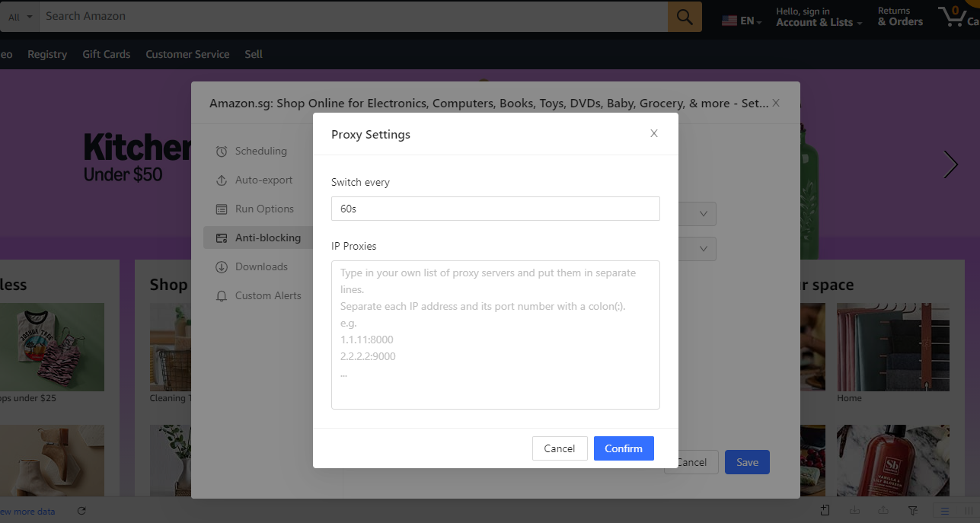Viewport: 980px width, 523px height.
Task: Cancel the Proxy Settings dialog
Action: tap(559, 448)
